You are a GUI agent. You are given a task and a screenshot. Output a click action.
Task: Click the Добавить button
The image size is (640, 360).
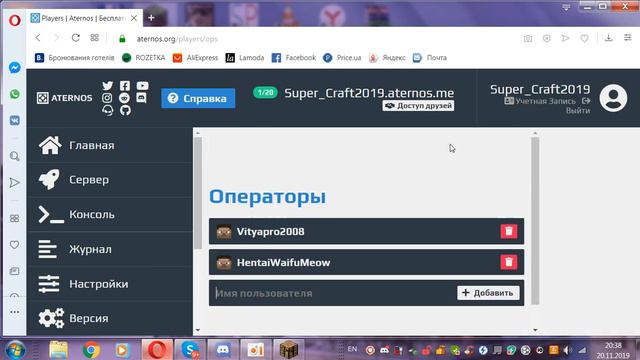(488, 293)
